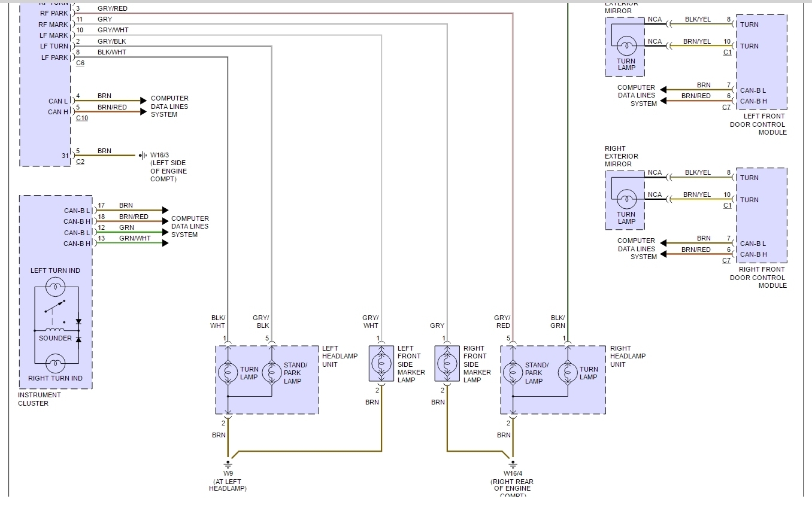
Task: Click the RIGHT HEADLAMP UNIT label
Action: click(x=628, y=356)
